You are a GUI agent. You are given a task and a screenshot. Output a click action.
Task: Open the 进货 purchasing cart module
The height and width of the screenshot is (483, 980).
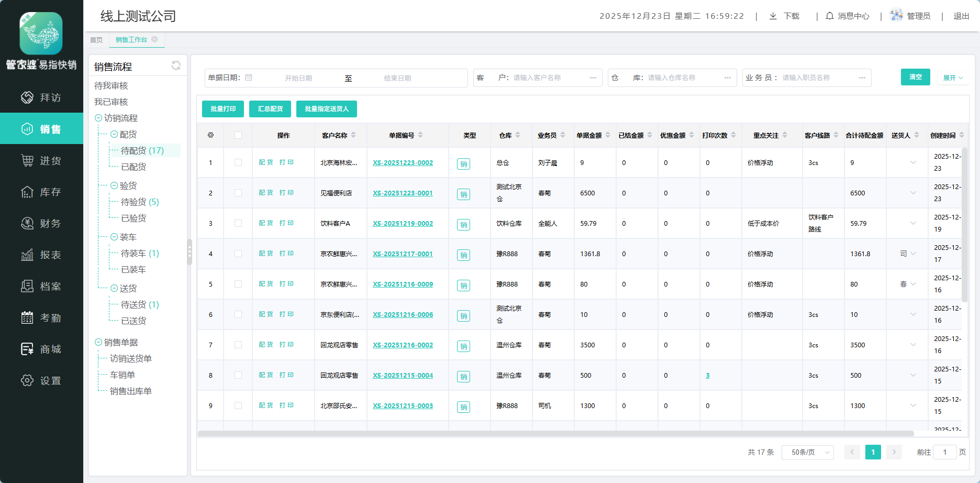click(x=41, y=160)
